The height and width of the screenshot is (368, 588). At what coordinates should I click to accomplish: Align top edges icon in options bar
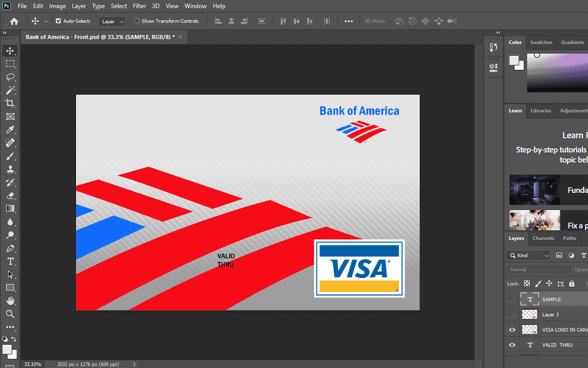pos(283,21)
